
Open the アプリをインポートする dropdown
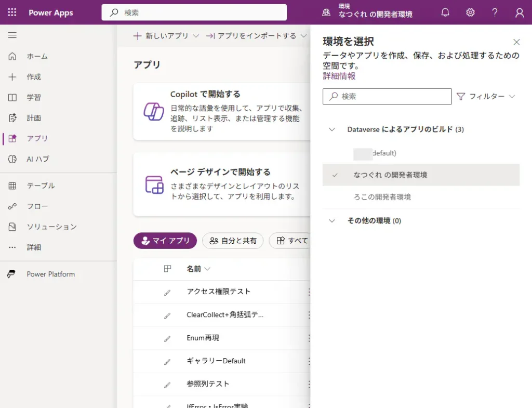point(256,36)
